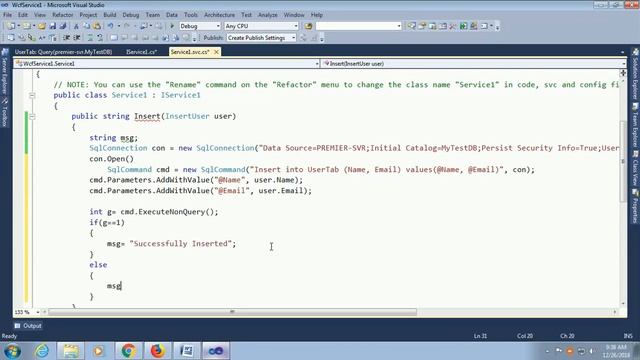Decrease line indent with toolbar icon
640x360 pixels.
pyautogui.click(x=66, y=38)
